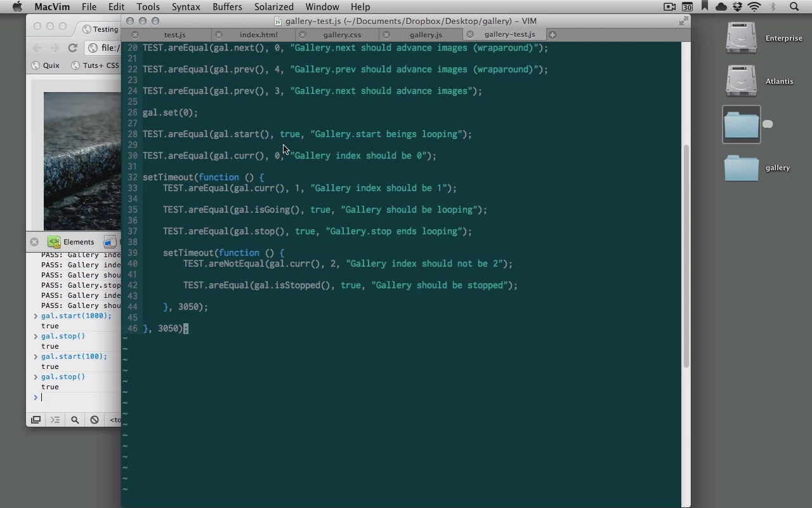Close the index.html tab

tap(219, 35)
